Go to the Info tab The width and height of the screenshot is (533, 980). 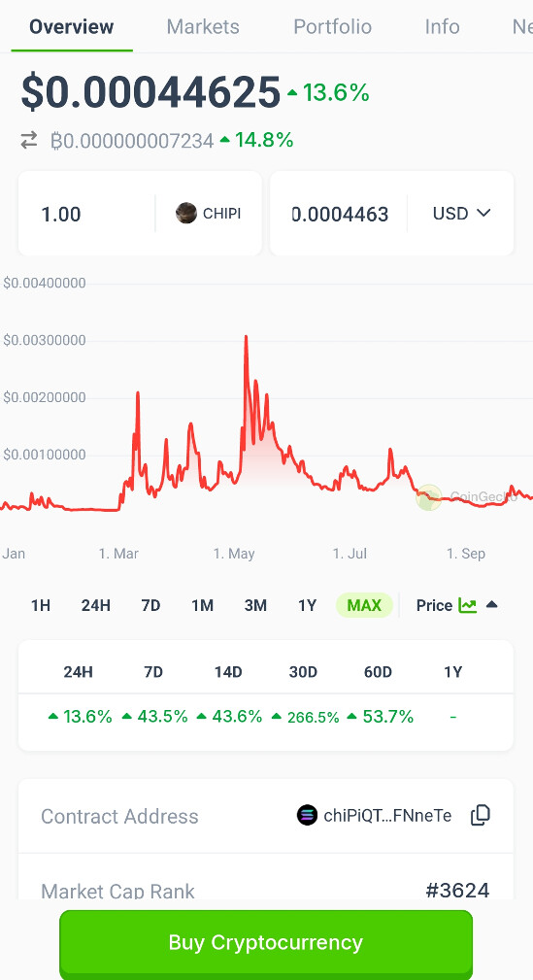(x=442, y=27)
